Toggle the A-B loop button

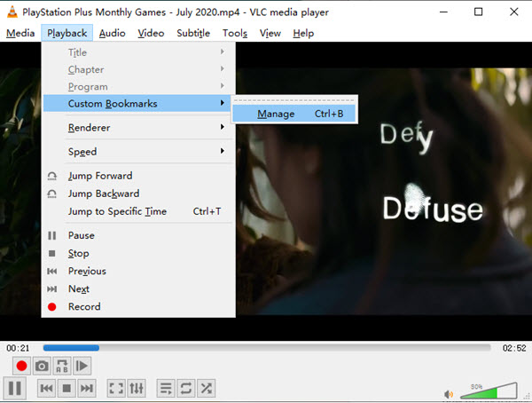click(62, 366)
